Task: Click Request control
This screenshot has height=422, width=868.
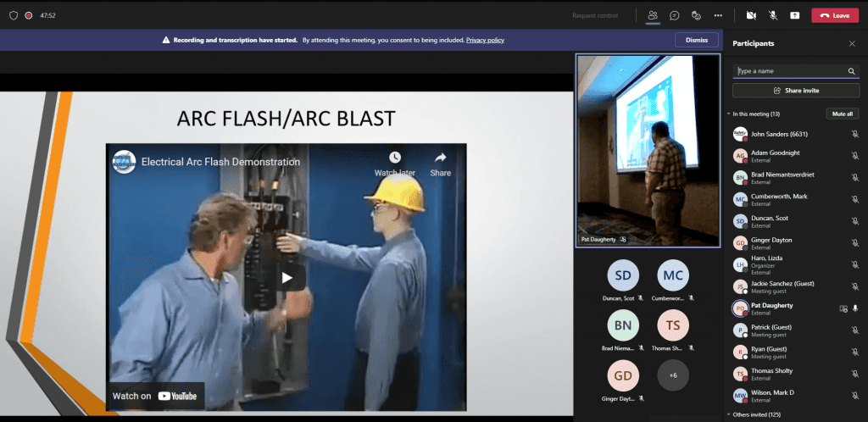Action: pos(595,15)
